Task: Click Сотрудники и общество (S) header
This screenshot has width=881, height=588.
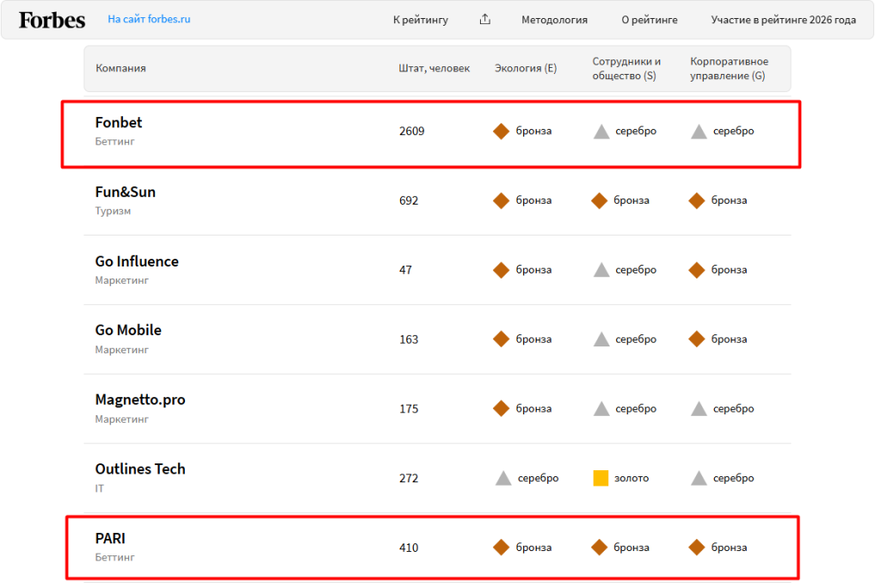Action: pos(626,69)
